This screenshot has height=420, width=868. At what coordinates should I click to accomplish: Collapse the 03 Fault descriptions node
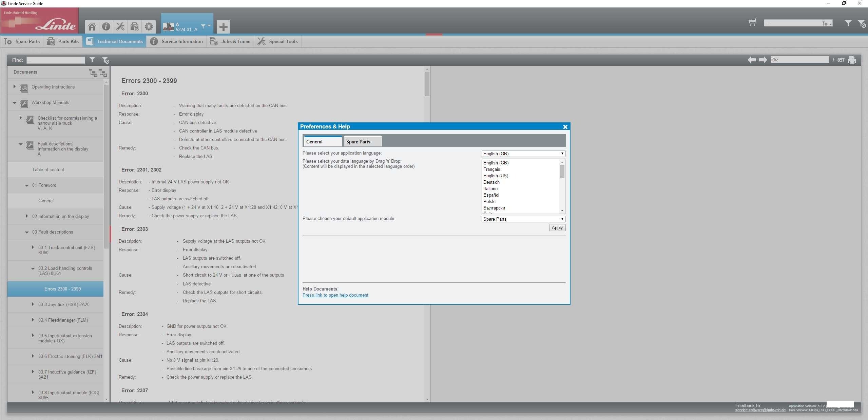(26, 232)
